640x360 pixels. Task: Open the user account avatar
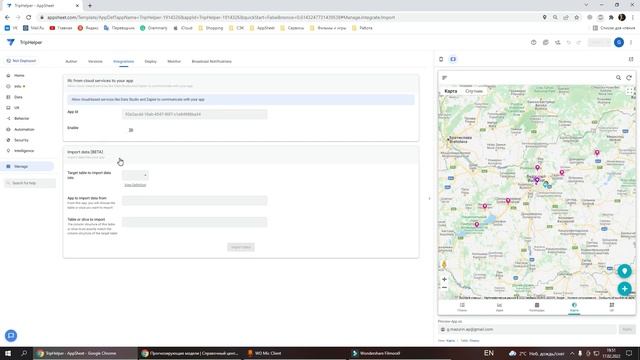(619, 42)
